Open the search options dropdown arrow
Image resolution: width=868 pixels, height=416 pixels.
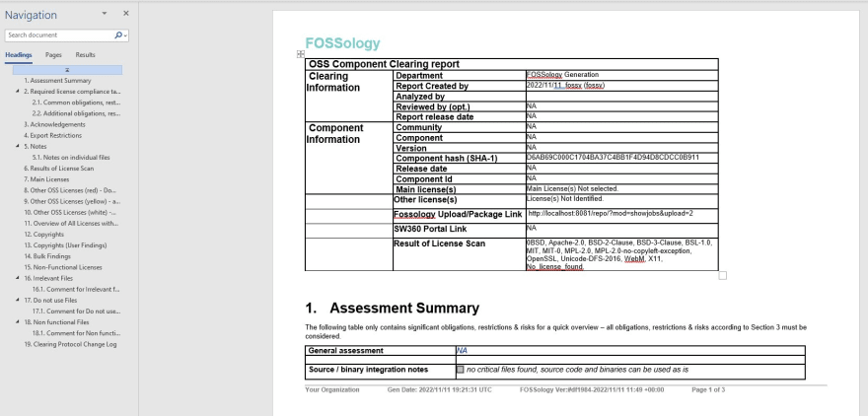[126, 35]
